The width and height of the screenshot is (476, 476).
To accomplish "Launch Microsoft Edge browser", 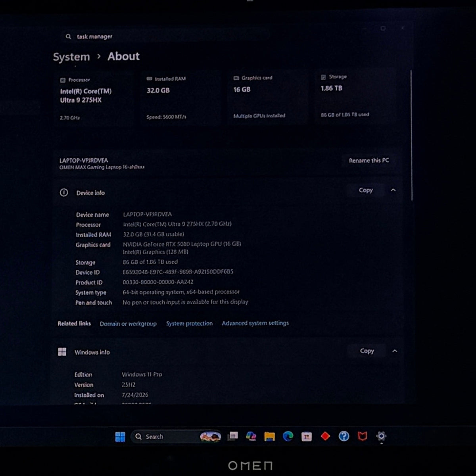I will click(x=288, y=436).
